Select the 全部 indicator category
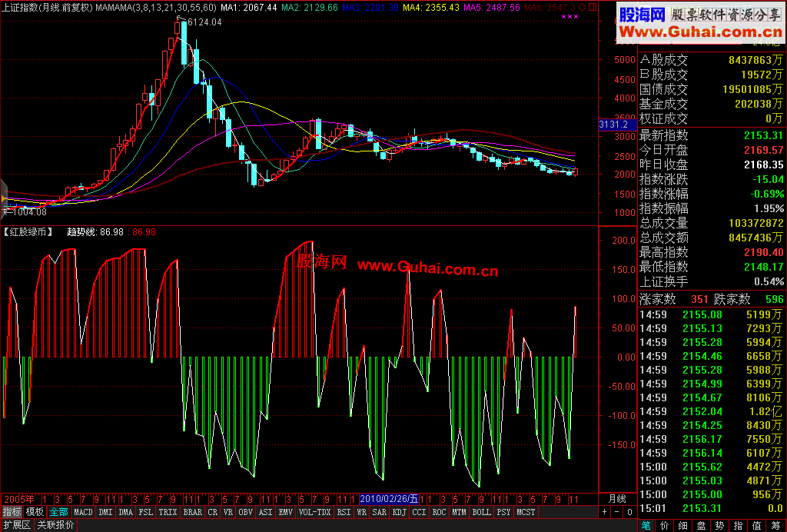 coord(58,512)
